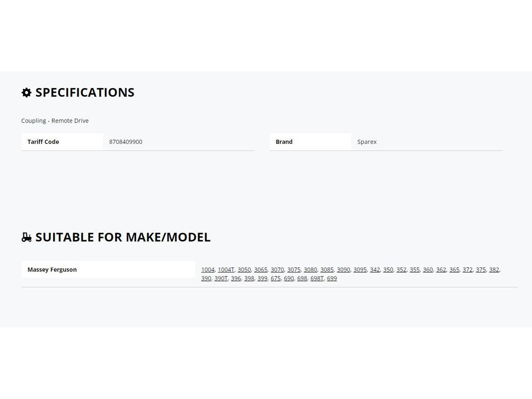Select the 342 model link
The width and height of the screenshot is (532, 399).
coord(375,270)
